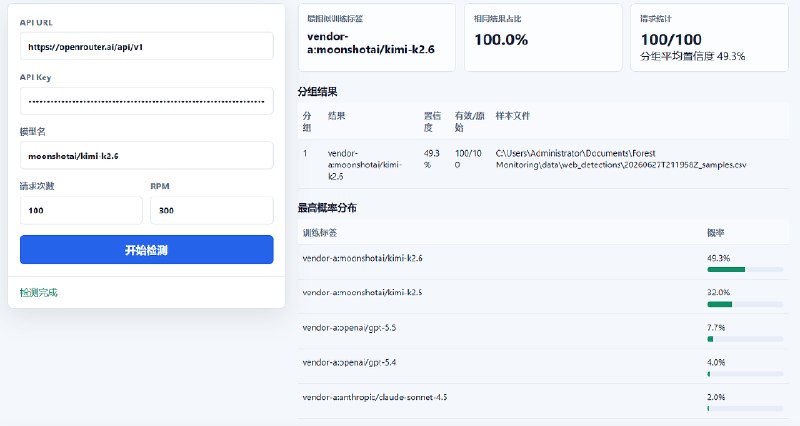Click the 概率 column header
The height and width of the screenshot is (426, 800).
point(715,233)
